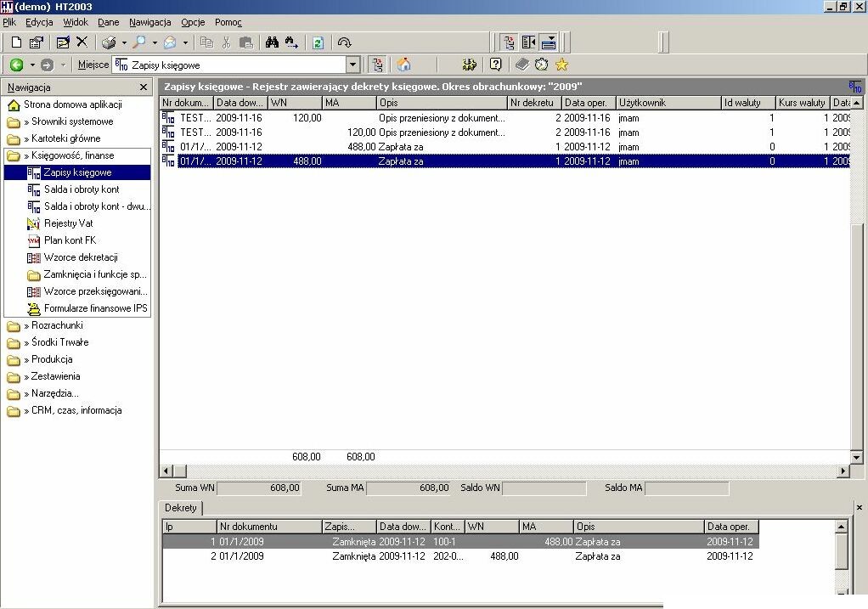This screenshot has height=609, width=868.
Task: Click the Suma WN field
Action: [259, 488]
